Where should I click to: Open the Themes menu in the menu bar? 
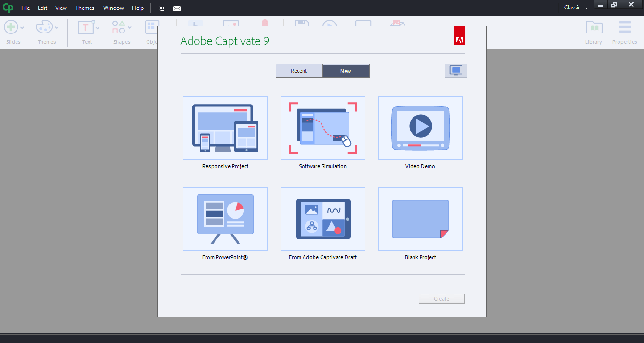[x=84, y=8]
